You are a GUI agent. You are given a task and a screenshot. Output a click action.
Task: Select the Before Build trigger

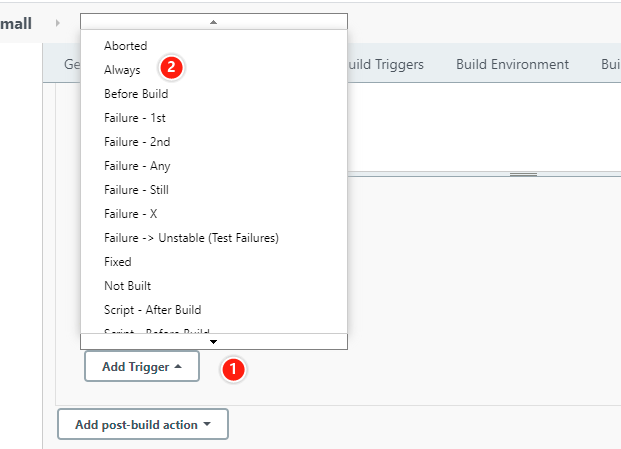[x=136, y=94]
